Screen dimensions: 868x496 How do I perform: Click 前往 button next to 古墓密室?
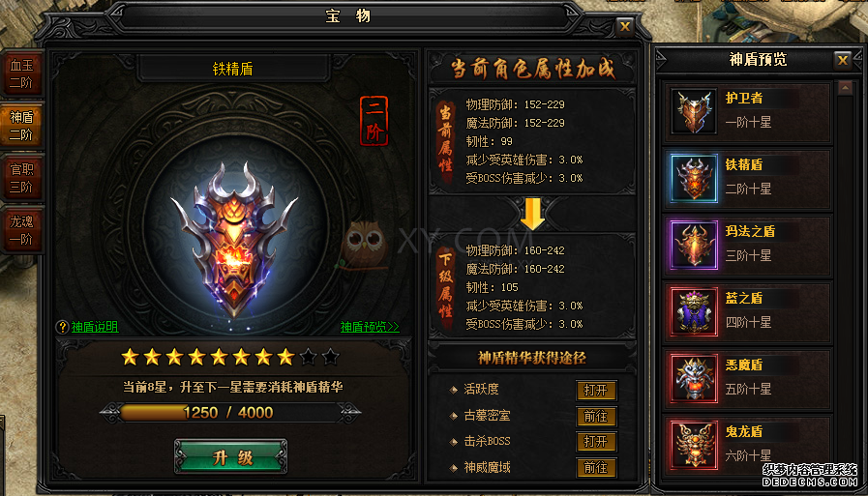point(596,416)
